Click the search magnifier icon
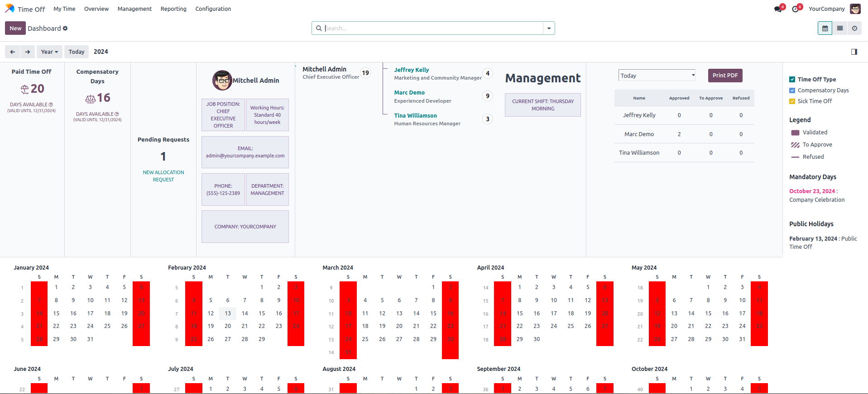868x394 pixels. (x=319, y=28)
